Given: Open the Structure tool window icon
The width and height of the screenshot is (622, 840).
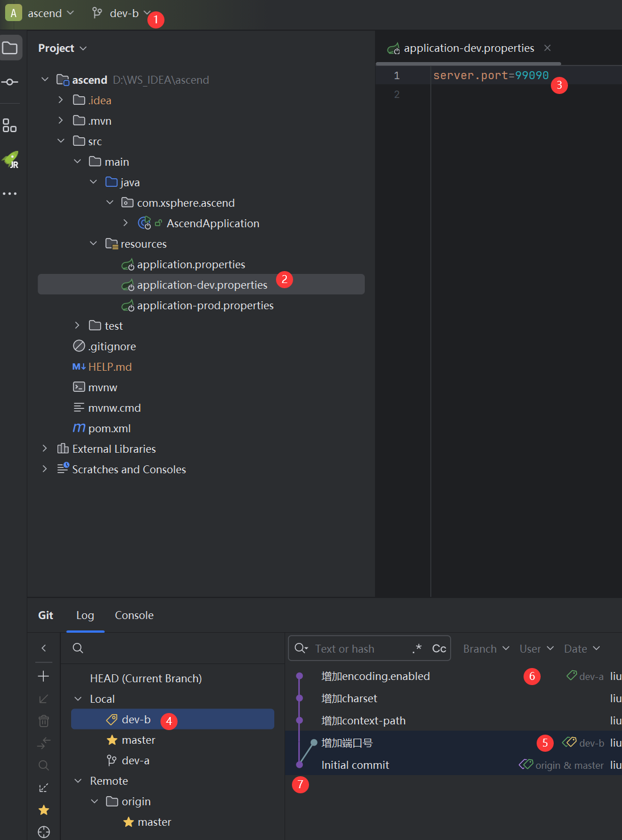Looking at the screenshot, I should 10,125.
